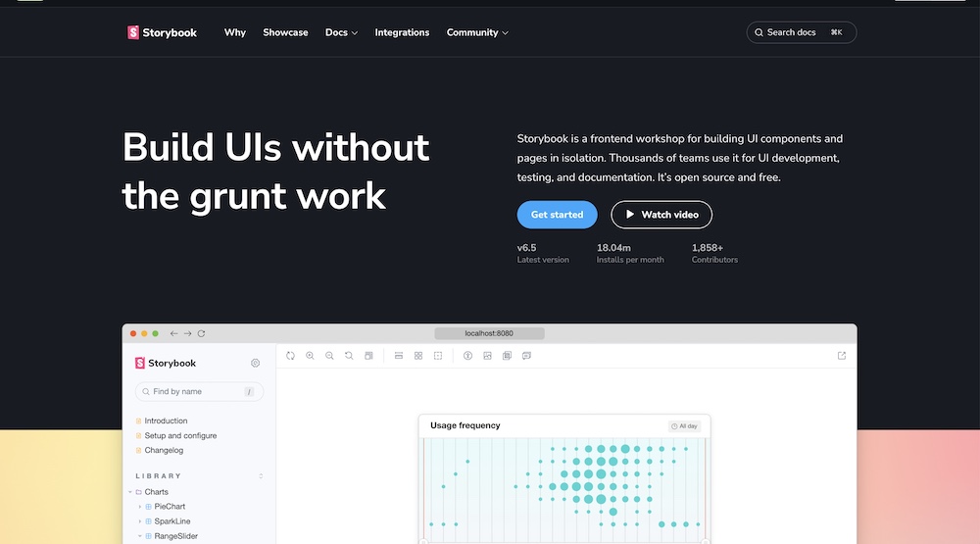Viewport: 980px width, 544px height.
Task: Click the accessibility icon in the toolbar
Action: pyautogui.click(x=467, y=356)
